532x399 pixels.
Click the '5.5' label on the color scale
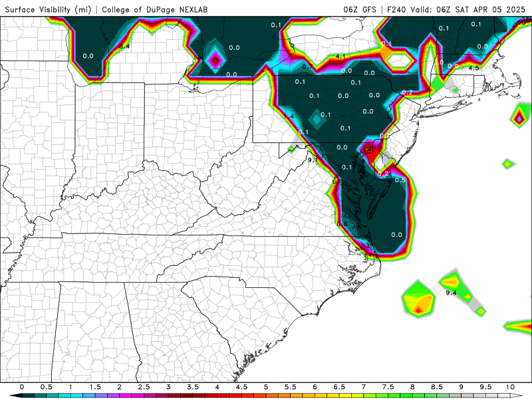291,387
